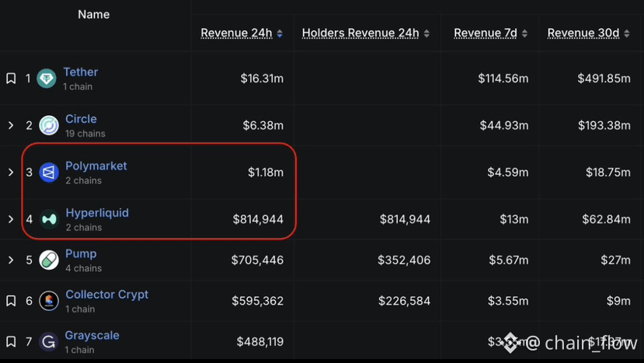644x363 pixels.
Task: Select Hyperliquid's $13m 7d revenue
Action: click(514, 219)
